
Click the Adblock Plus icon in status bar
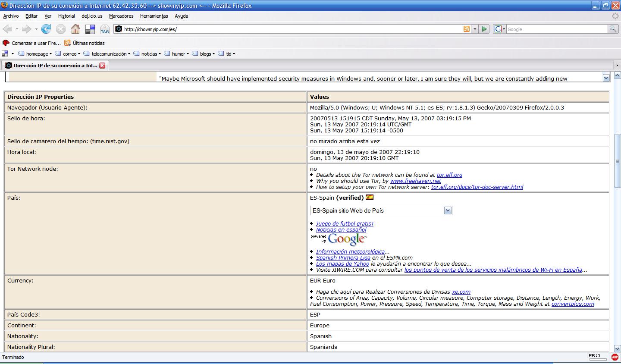pyautogui.click(x=615, y=357)
